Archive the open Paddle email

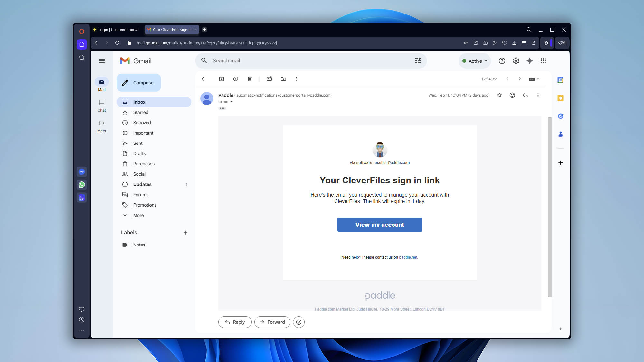(221, 79)
